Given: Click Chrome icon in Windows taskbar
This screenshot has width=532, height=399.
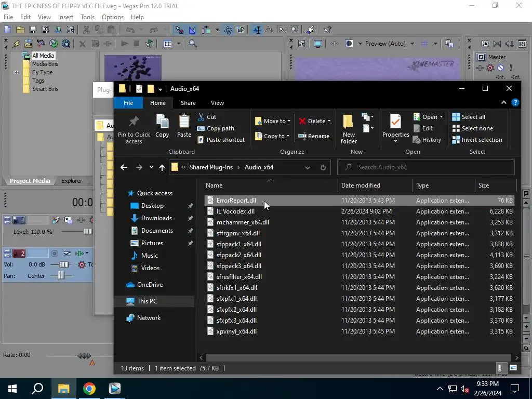Looking at the screenshot, I should pos(89,389).
